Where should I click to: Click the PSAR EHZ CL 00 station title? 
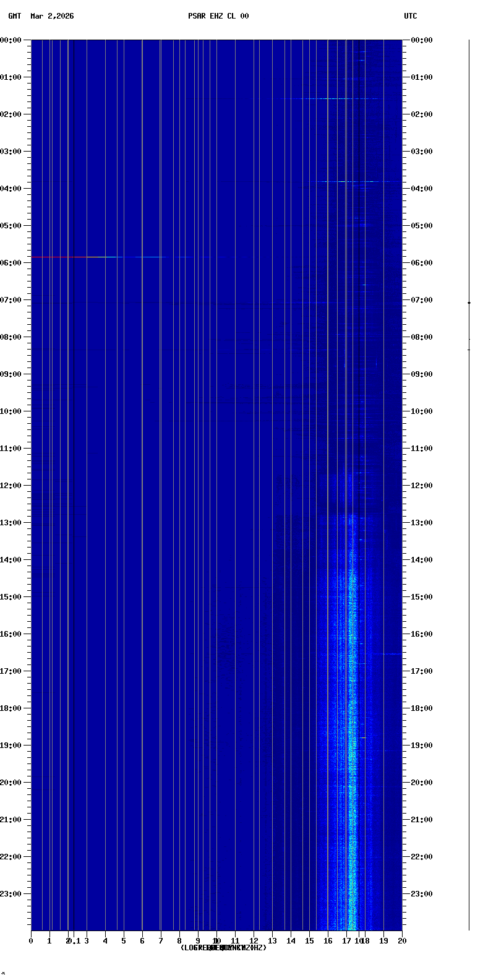[218, 16]
